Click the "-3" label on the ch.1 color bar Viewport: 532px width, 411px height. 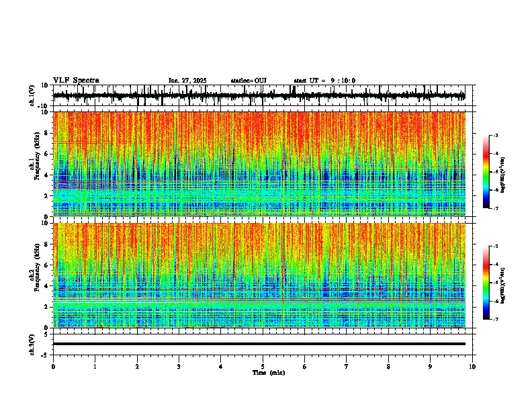(x=495, y=135)
